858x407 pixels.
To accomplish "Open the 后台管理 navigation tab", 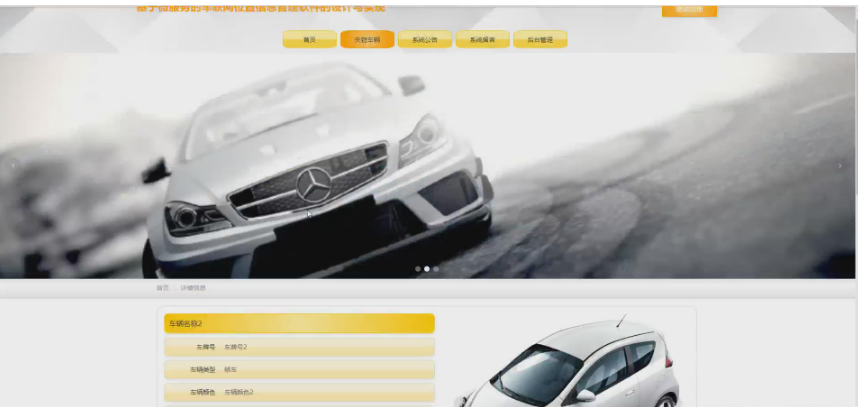I will coord(540,39).
